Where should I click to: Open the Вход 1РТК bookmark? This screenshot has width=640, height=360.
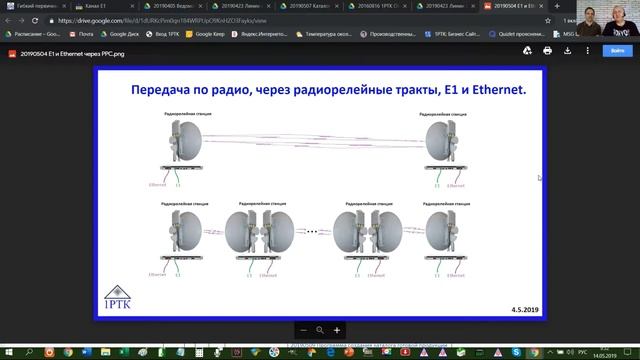[162, 34]
